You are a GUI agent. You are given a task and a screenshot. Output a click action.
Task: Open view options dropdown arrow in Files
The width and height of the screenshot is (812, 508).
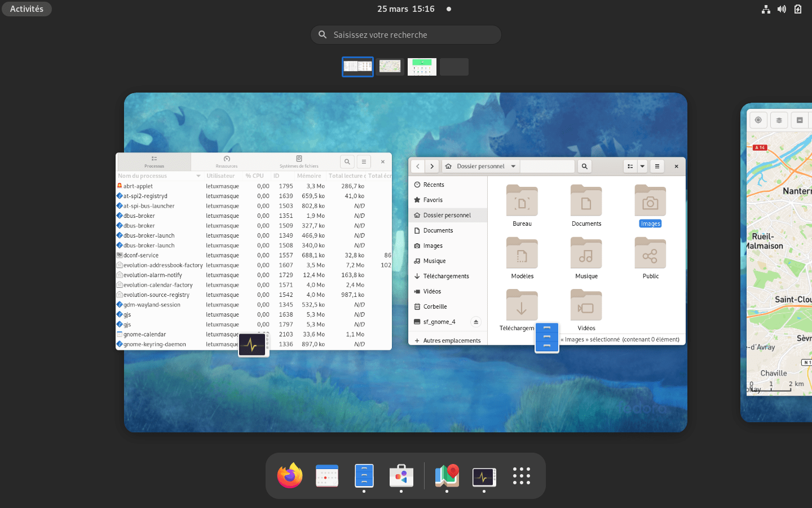click(x=642, y=167)
